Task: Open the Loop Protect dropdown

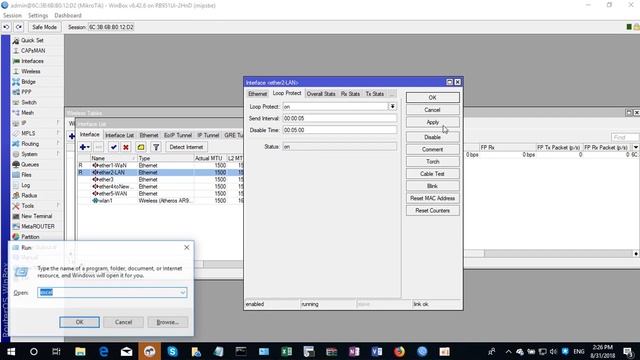Action: click(392, 107)
